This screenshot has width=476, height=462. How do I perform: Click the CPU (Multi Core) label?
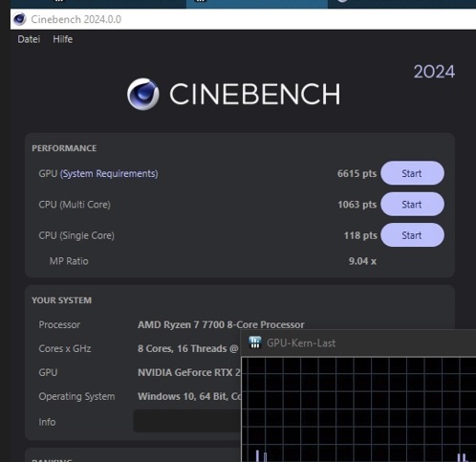coord(75,205)
